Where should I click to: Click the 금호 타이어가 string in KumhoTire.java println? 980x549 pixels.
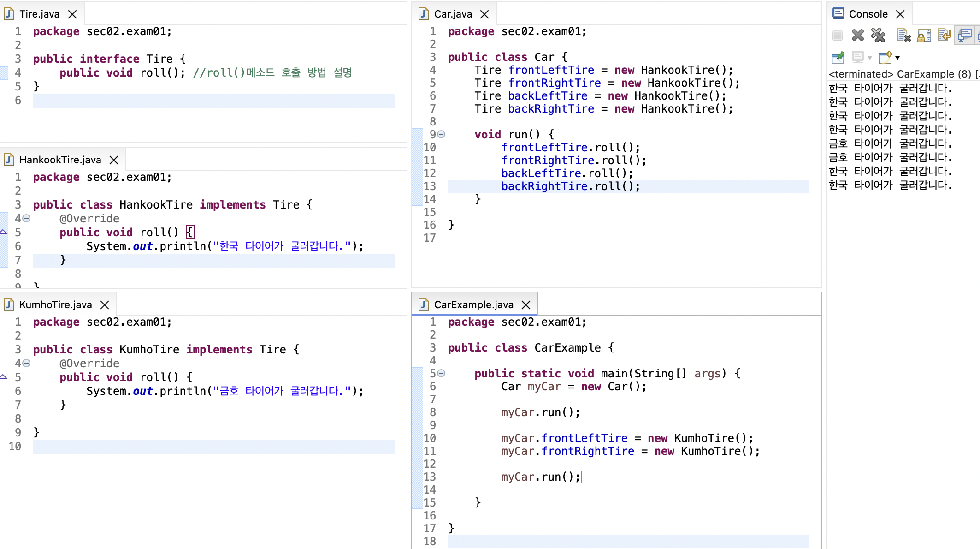(282, 391)
